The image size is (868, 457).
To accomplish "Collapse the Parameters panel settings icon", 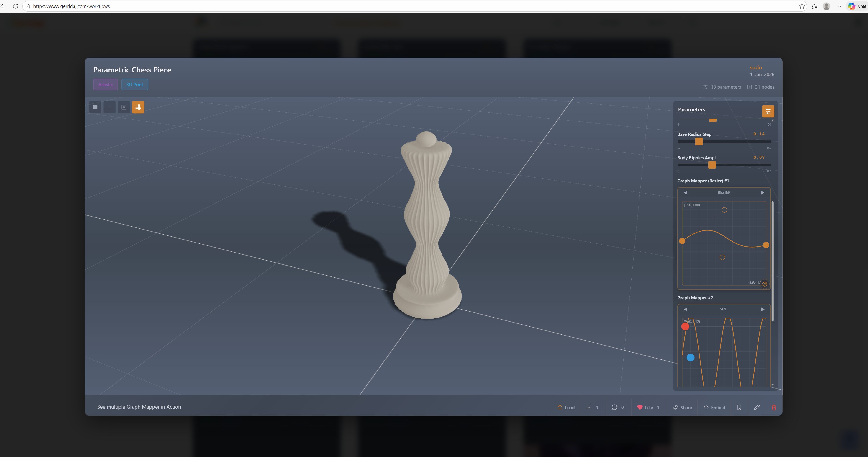I will [768, 111].
